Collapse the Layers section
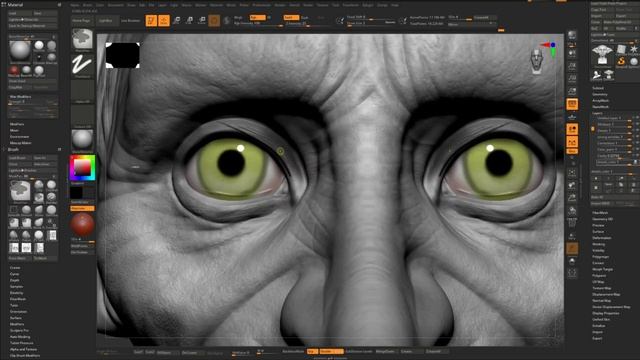The width and height of the screenshot is (640, 360). pyautogui.click(x=597, y=113)
